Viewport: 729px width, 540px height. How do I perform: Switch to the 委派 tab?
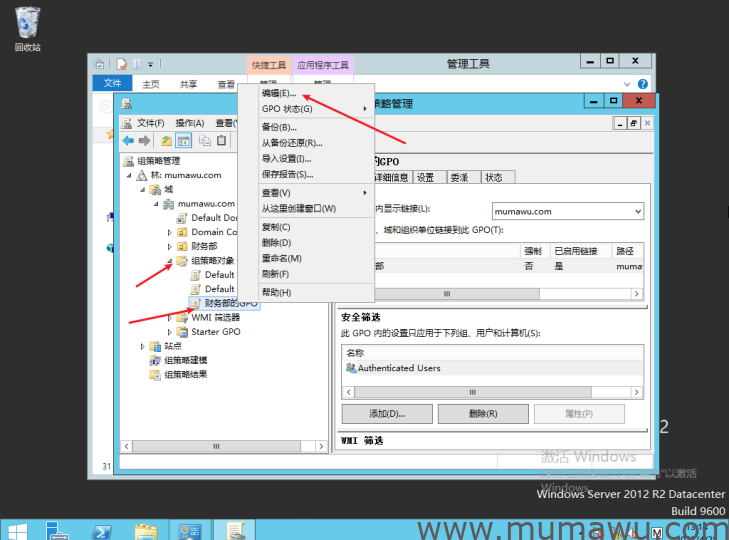[459, 177]
